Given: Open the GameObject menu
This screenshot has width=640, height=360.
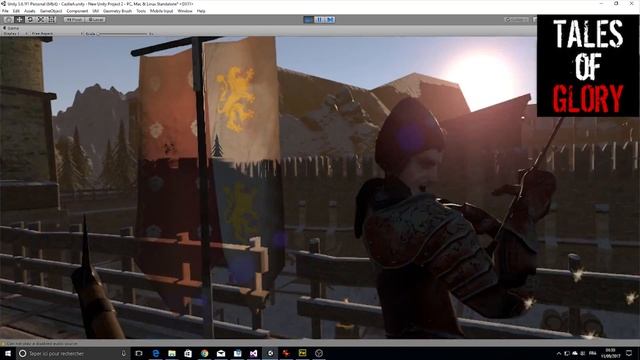Looking at the screenshot, I should 51,11.
